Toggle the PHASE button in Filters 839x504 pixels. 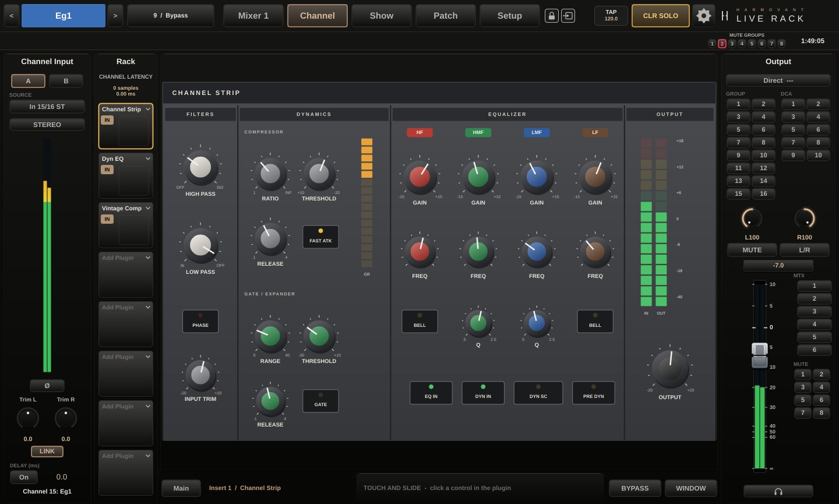[x=200, y=321]
